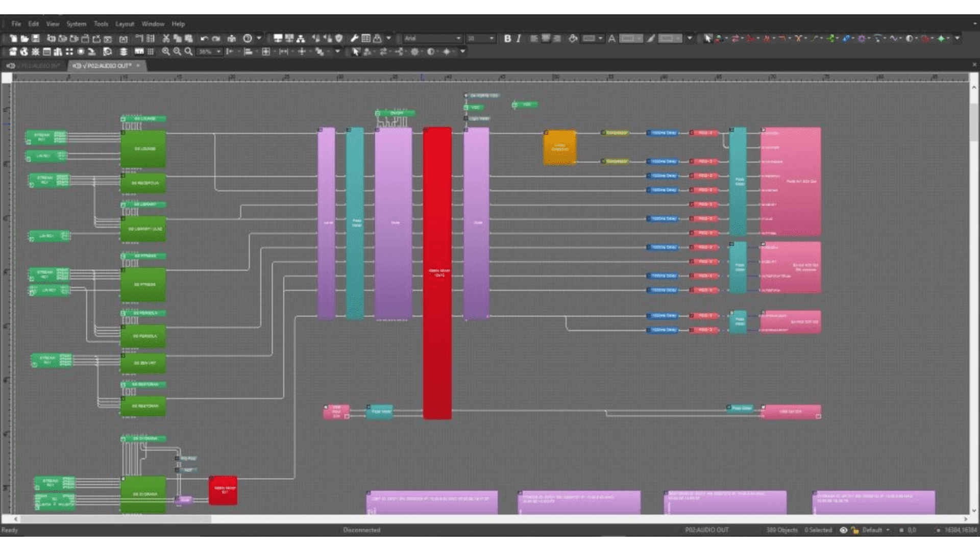Open the System menu
The width and height of the screenshot is (980, 551).
click(x=76, y=24)
